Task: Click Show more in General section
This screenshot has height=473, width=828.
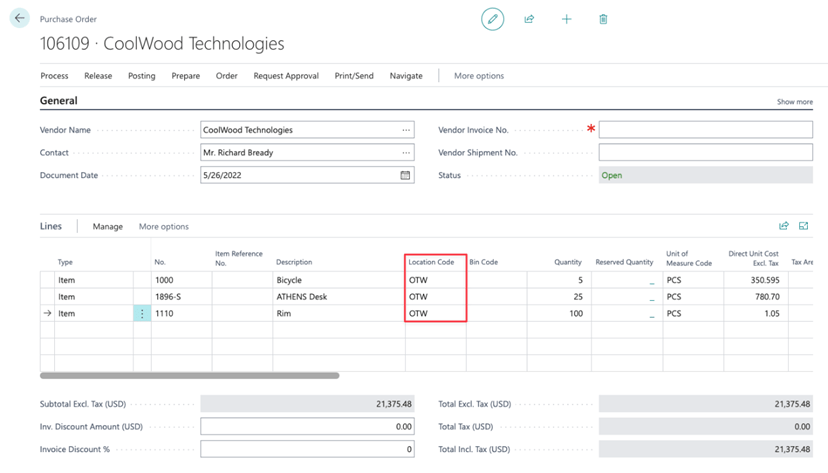Action: pos(794,102)
